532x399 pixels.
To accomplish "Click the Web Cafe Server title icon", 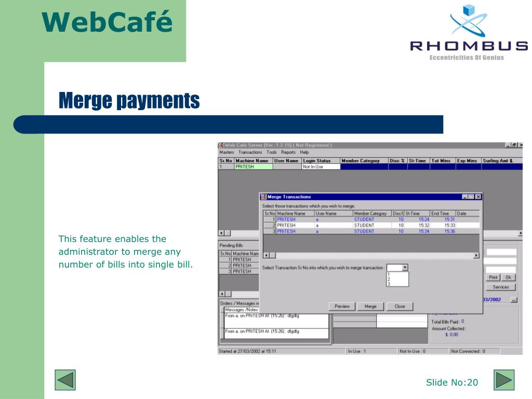I will pos(221,145).
